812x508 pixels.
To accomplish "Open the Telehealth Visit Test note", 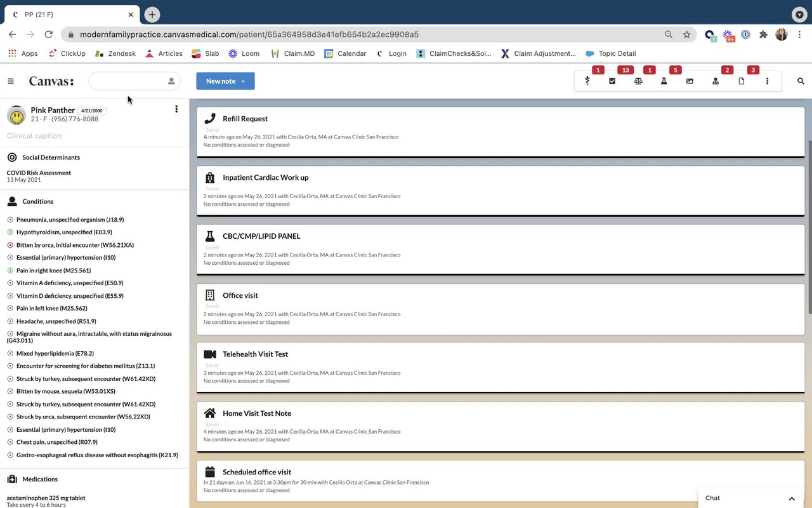I will [501, 368].
